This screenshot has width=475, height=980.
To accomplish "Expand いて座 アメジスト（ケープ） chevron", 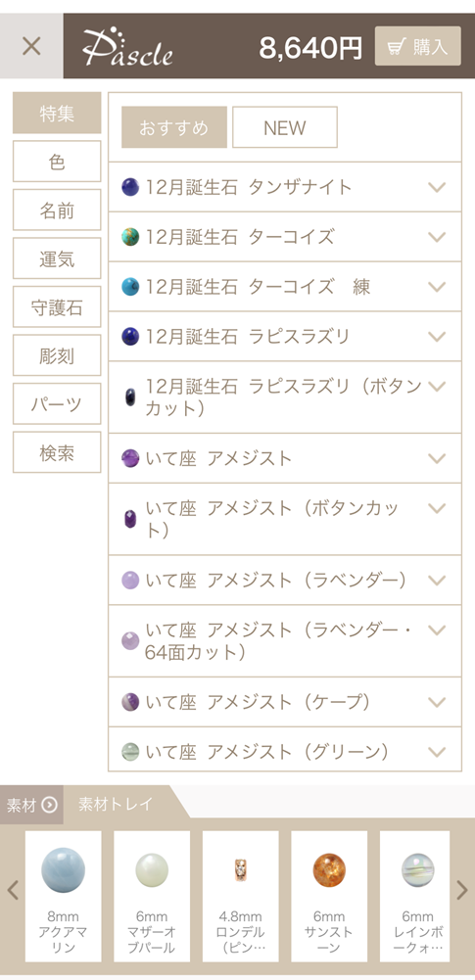I will tap(438, 702).
